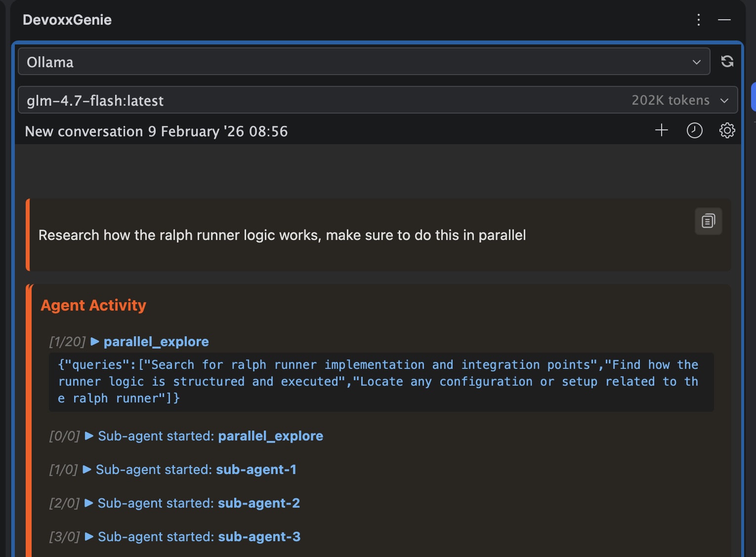Open the glm-4.7-flash:latest model dropdown
The width and height of the screenshot is (756, 557).
click(x=378, y=100)
